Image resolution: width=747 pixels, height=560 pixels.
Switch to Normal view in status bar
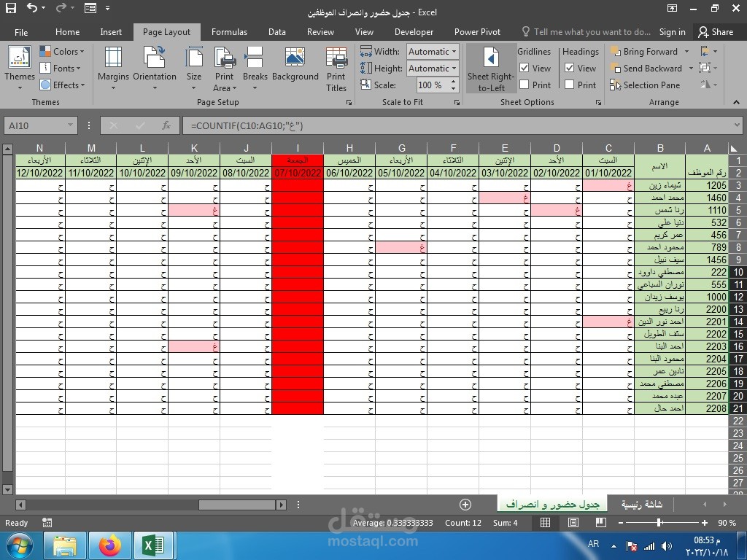click(545, 523)
